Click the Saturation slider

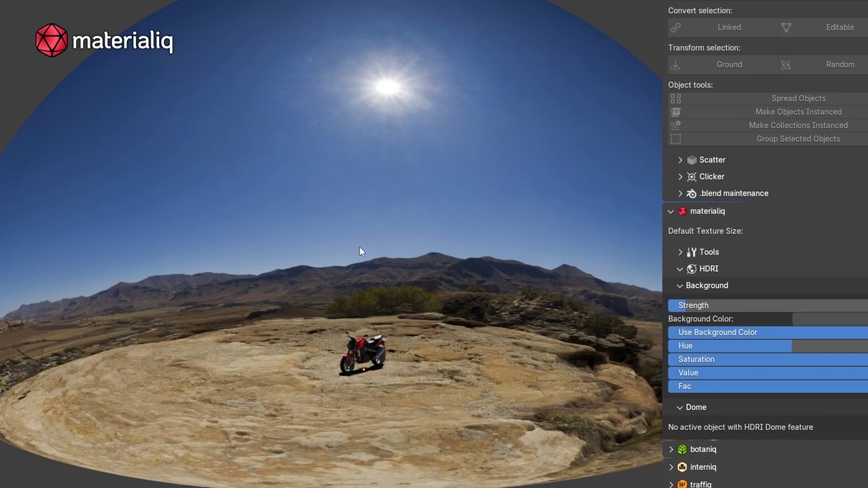point(767,359)
